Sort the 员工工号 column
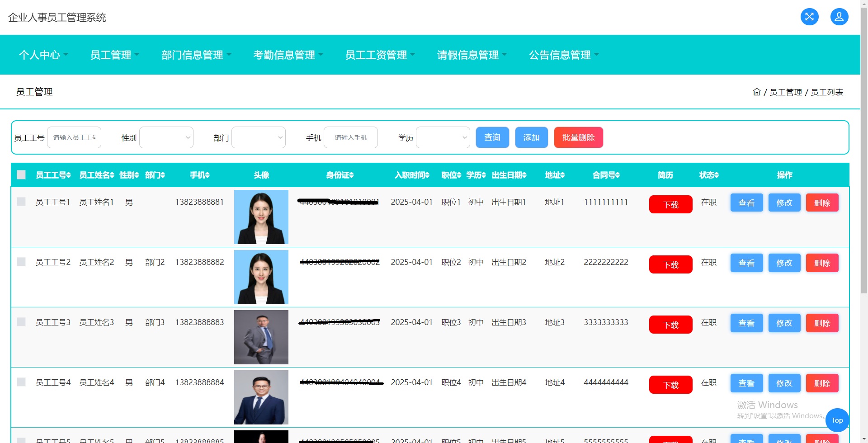This screenshot has height=443, width=868. point(53,175)
